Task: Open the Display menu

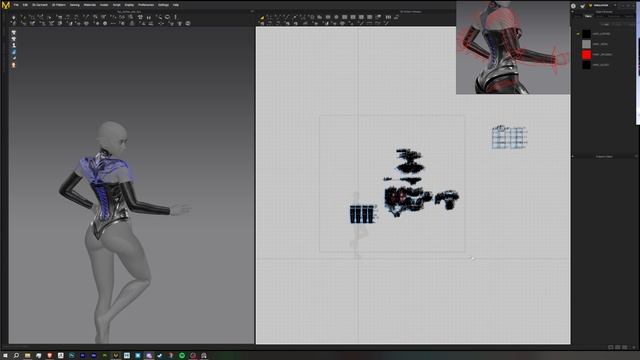Action: tap(129, 5)
